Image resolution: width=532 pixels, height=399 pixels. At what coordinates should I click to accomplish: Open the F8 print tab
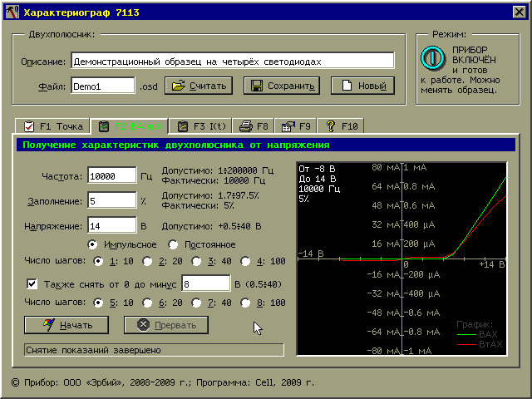click(x=253, y=126)
